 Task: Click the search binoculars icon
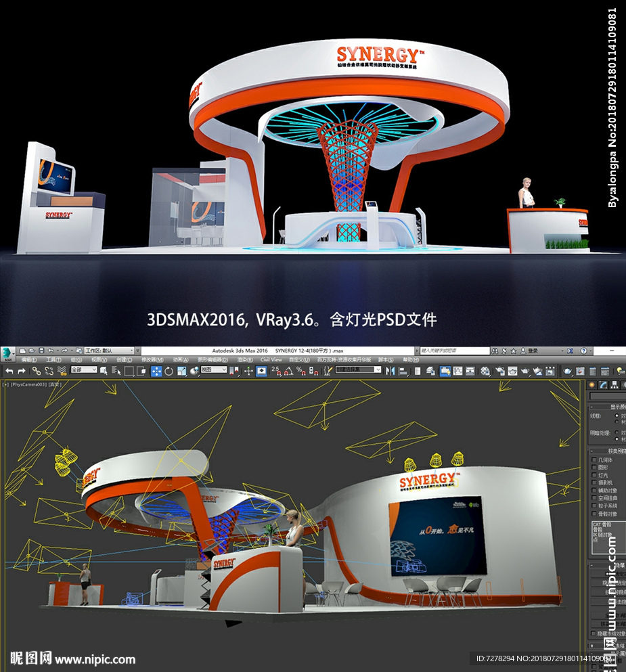pos(495,351)
